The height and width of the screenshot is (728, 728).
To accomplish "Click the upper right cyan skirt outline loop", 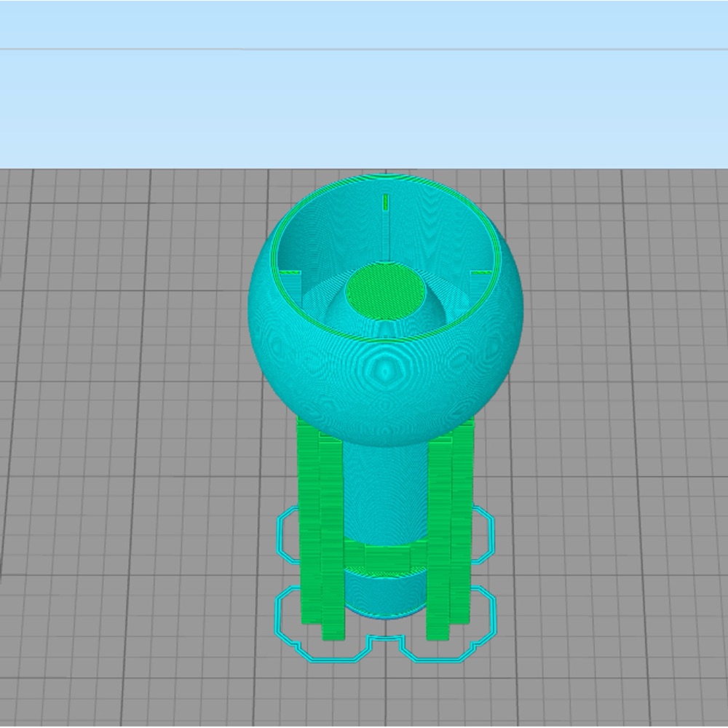I will pyautogui.click(x=483, y=534).
